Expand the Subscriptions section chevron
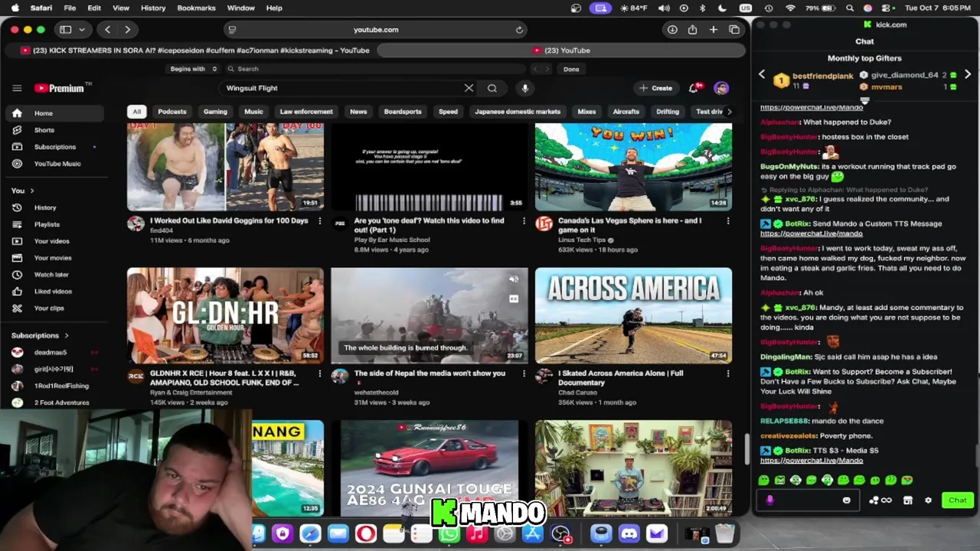980x551 pixels. (67, 336)
